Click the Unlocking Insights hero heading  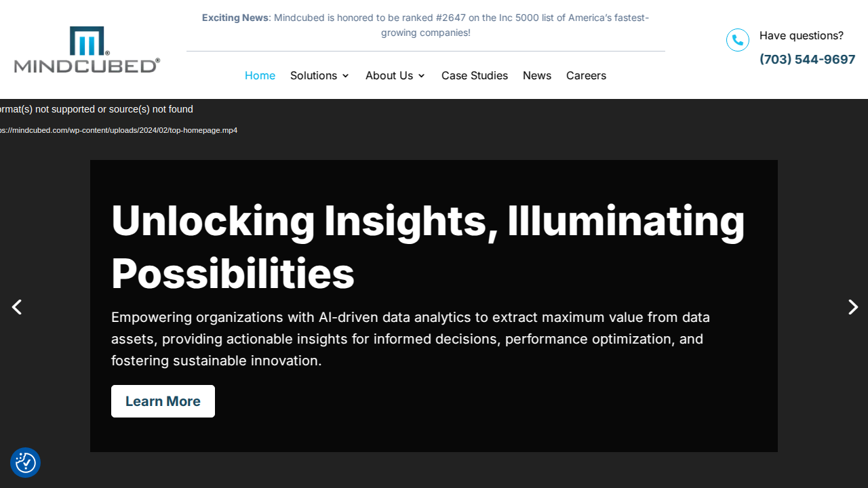pos(428,247)
